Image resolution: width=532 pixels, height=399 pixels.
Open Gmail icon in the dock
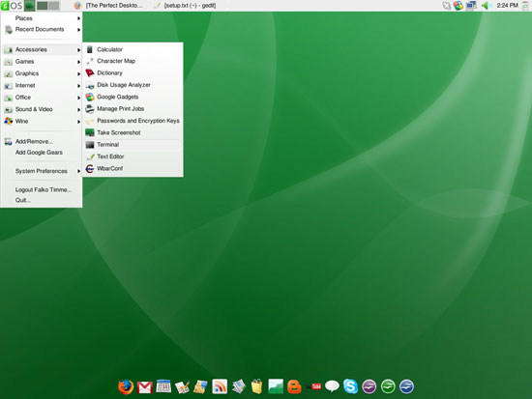coord(144,387)
